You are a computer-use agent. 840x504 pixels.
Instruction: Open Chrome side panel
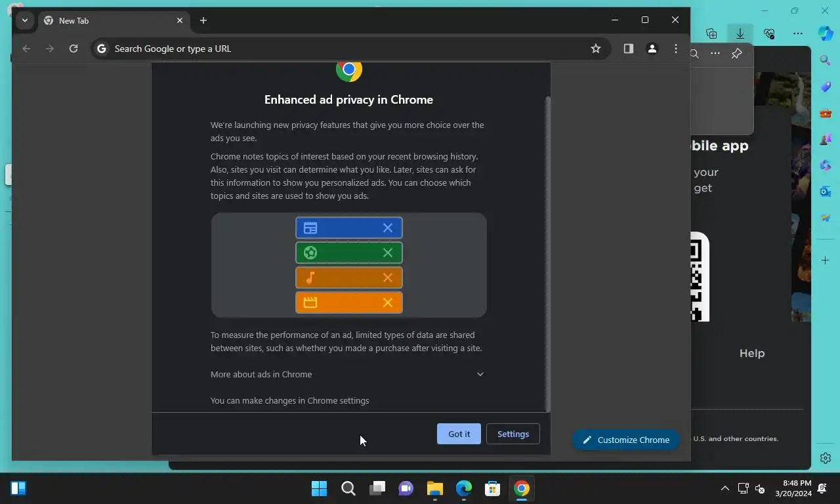pos(629,49)
